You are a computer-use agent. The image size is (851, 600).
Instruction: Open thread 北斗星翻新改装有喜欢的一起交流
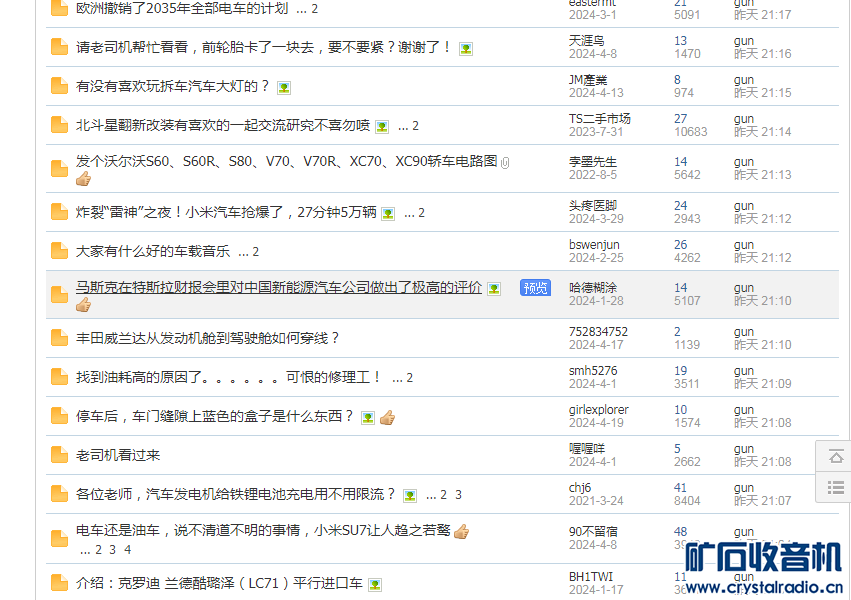click(223, 125)
